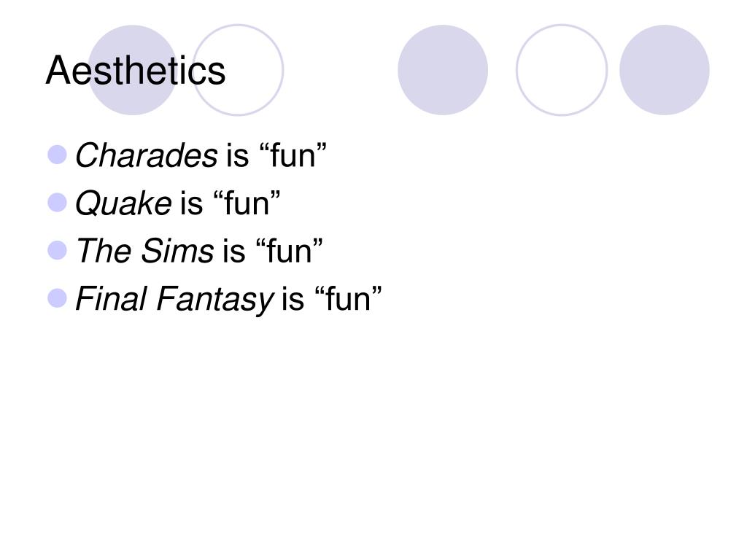Click the outlined circle between the right filled circles
This screenshot has width=747, height=560.
tap(562, 70)
